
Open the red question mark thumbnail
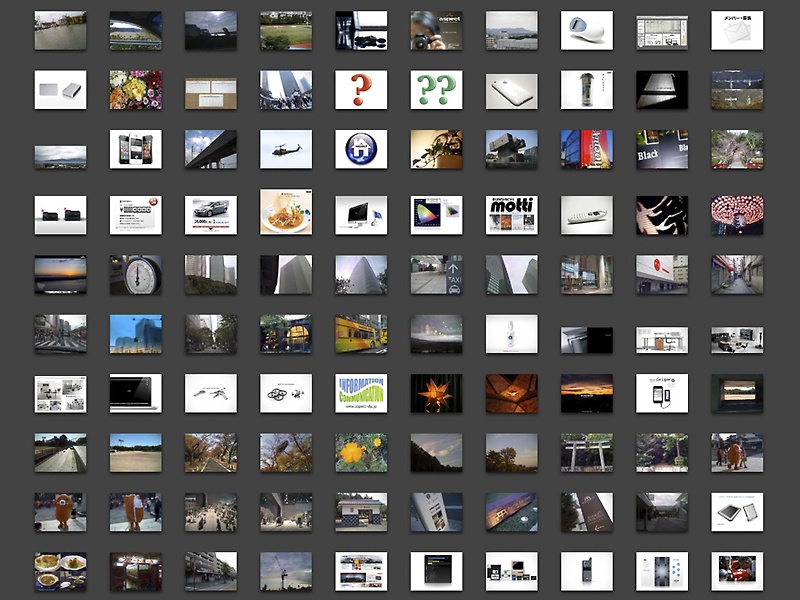[x=361, y=90]
